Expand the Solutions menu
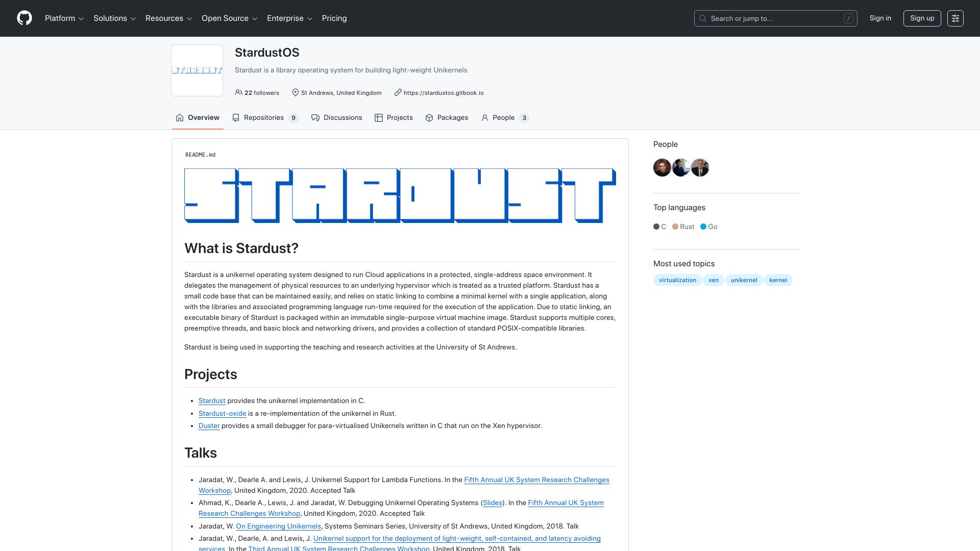Image resolution: width=980 pixels, height=551 pixels. 115,18
